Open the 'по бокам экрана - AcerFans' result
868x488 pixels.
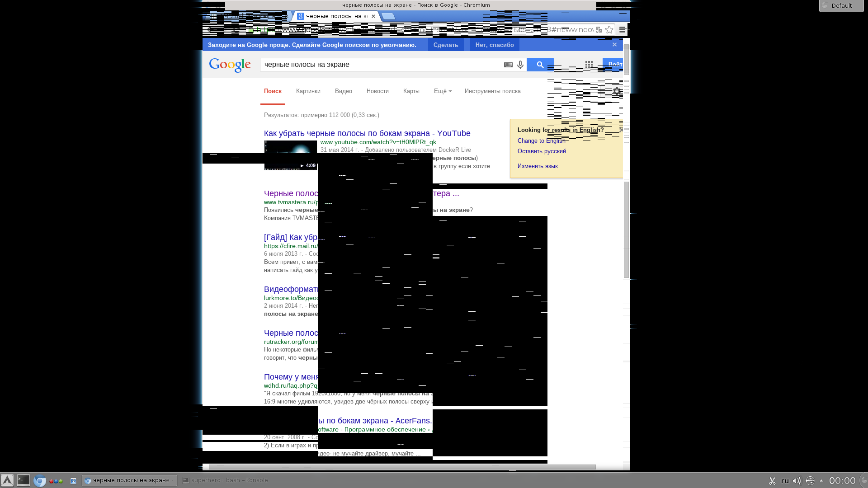tap(375, 421)
